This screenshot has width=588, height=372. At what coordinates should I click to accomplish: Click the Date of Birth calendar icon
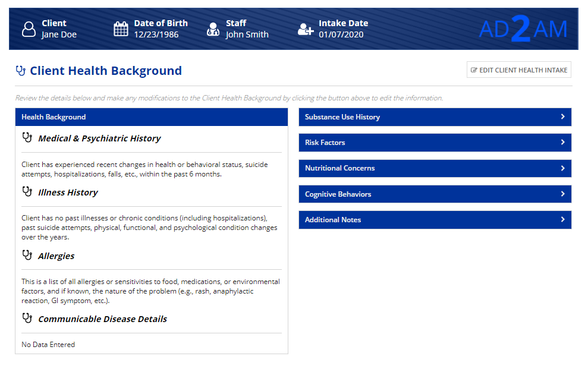121,29
